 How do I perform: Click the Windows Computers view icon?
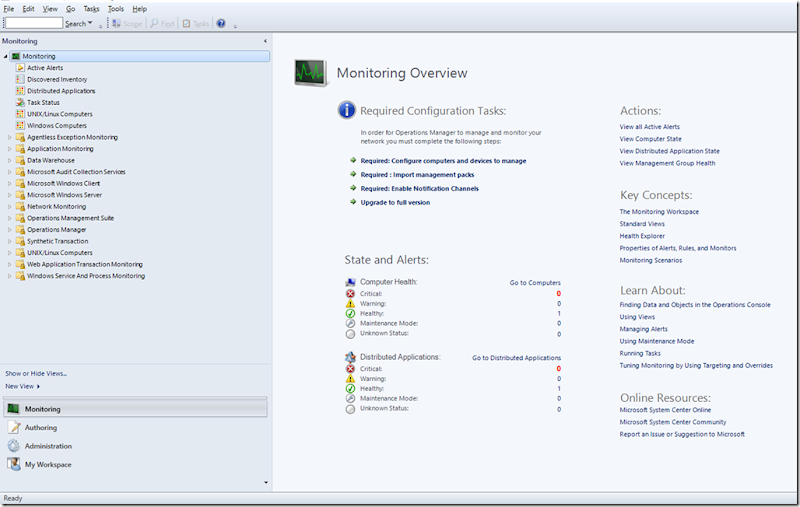point(20,125)
